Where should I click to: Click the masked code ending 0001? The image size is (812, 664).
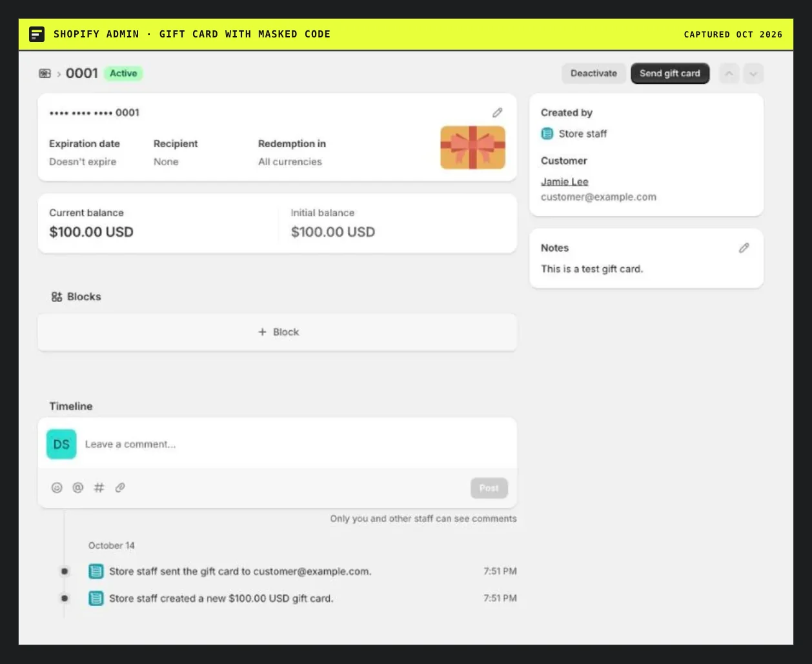(x=94, y=112)
